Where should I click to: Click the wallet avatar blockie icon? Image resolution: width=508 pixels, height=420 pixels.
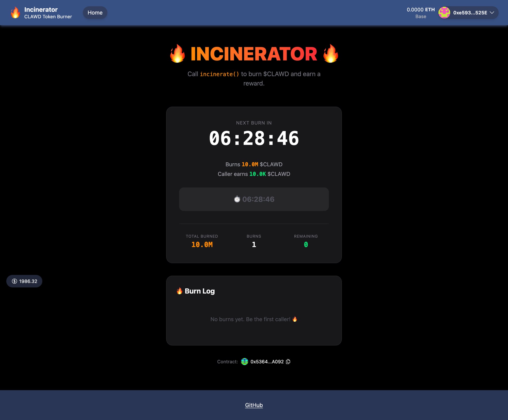(444, 13)
